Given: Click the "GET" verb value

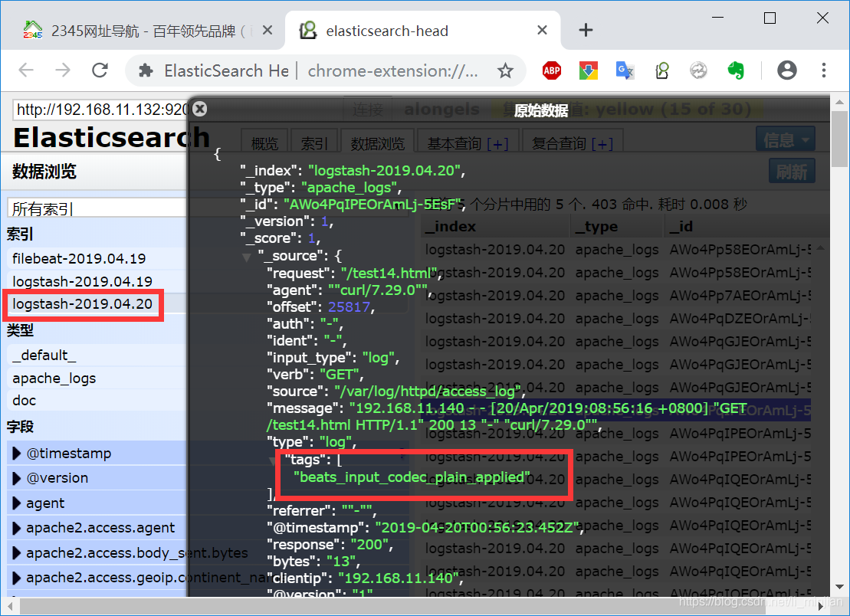Looking at the screenshot, I should coord(339,375).
